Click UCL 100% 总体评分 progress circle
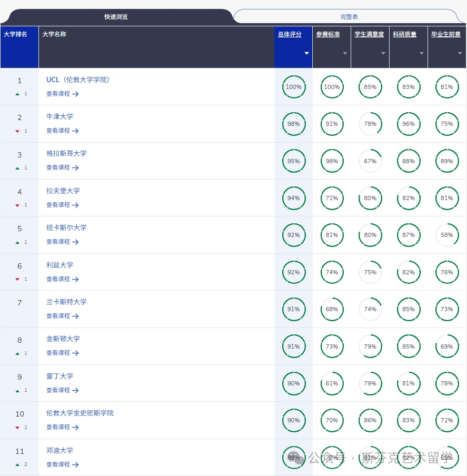This screenshot has height=476, width=467. [294, 87]
